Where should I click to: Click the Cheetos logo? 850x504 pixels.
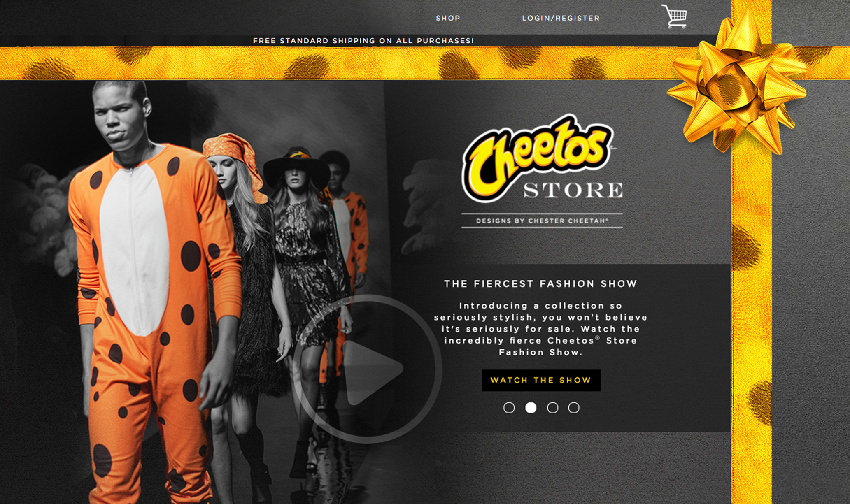[x=538, y=158]
